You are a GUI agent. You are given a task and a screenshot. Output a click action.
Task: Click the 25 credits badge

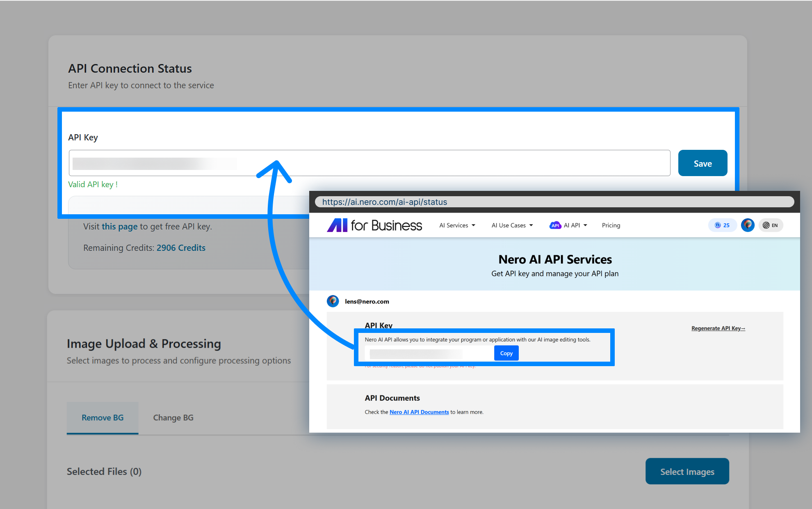[x=722, y=225]
